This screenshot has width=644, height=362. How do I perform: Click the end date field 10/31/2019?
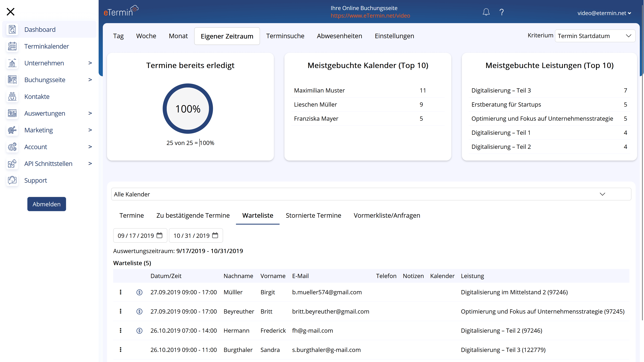(196, 235)
